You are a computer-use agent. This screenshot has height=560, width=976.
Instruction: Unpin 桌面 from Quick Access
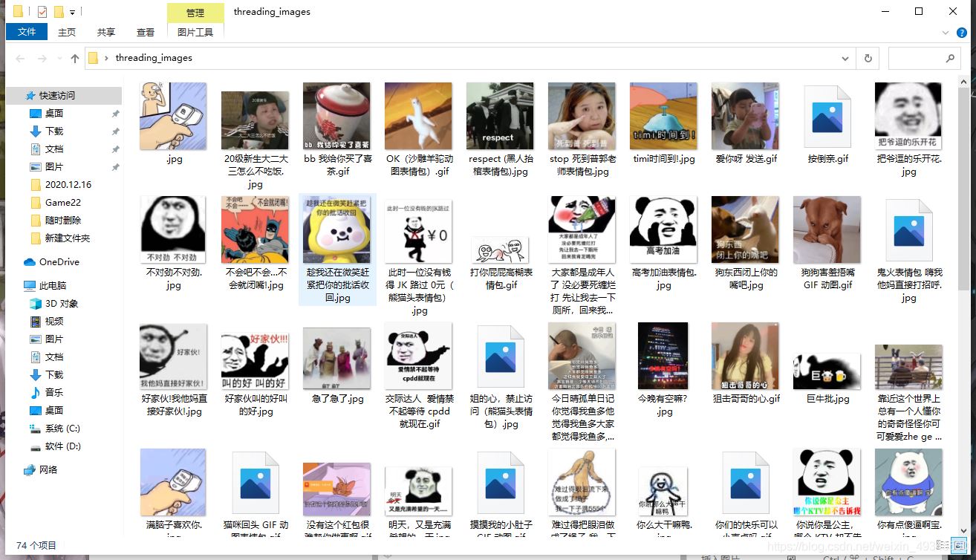(x=116, y=114)
